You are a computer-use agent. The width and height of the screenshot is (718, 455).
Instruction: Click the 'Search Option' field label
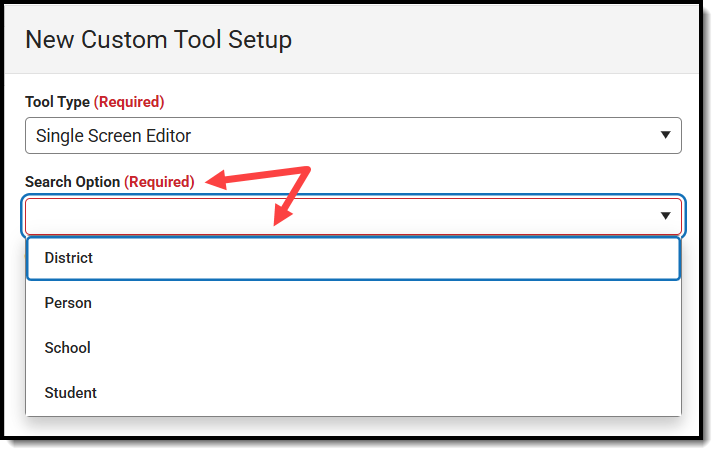72,182
